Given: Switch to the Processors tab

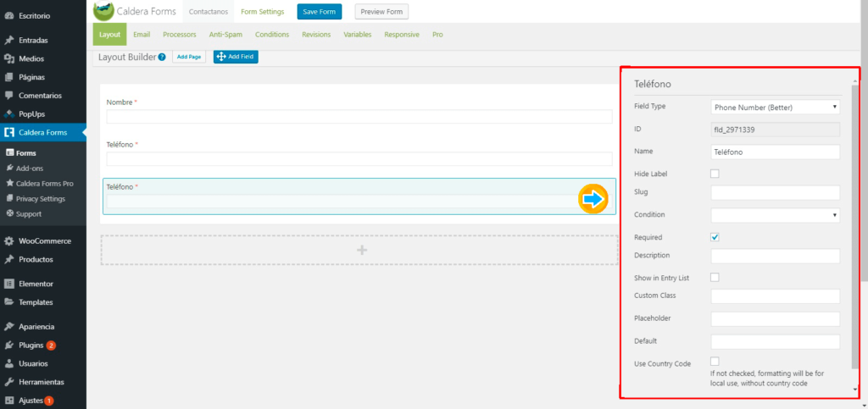Looking at the screenshot, I should click(x=179, y=35).
